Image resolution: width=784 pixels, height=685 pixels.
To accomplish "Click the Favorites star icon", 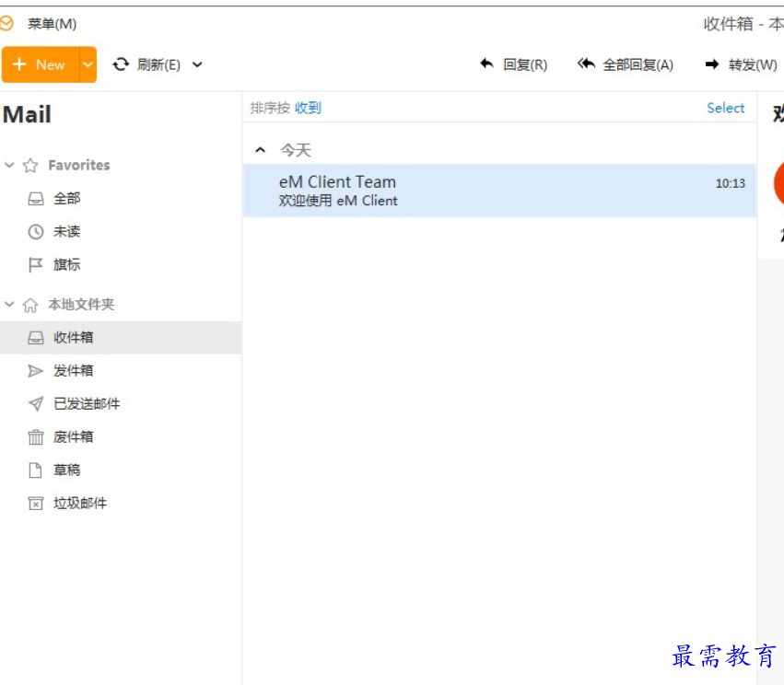I will [30, 165].
